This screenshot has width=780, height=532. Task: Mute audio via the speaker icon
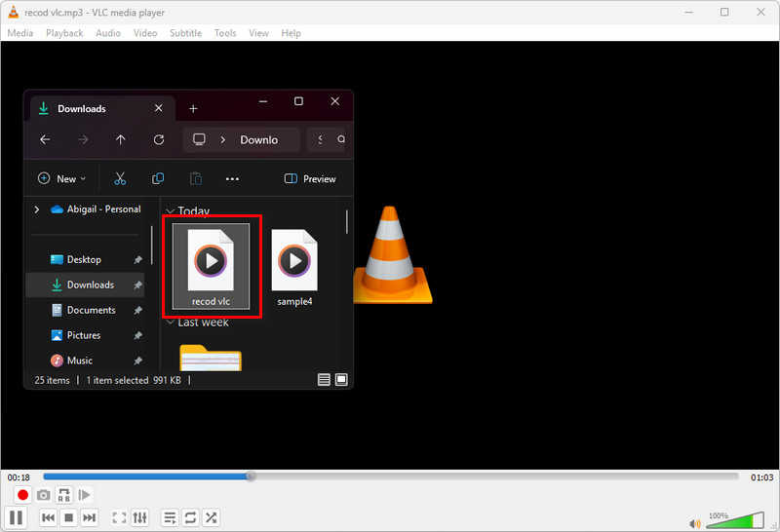coord(695,523)
